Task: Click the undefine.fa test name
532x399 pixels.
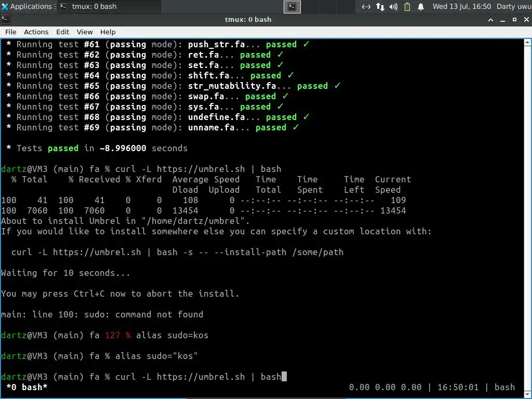Action: coord(216,117)
